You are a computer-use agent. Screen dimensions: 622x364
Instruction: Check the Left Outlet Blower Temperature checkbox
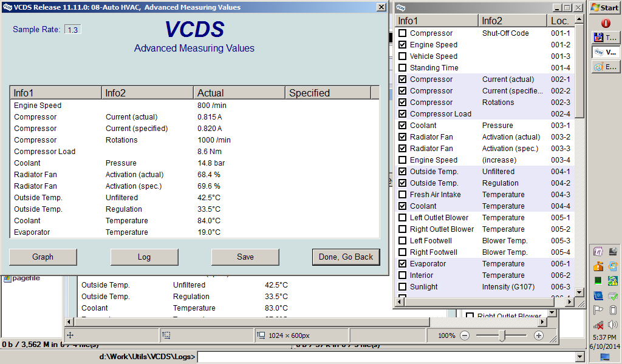(x=402, y=217)
